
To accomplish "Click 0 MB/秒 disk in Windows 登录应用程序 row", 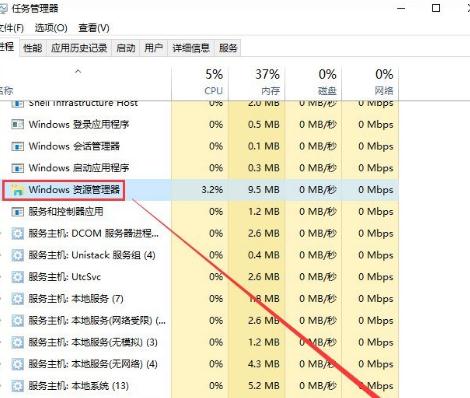I will (x=318, y=124).
